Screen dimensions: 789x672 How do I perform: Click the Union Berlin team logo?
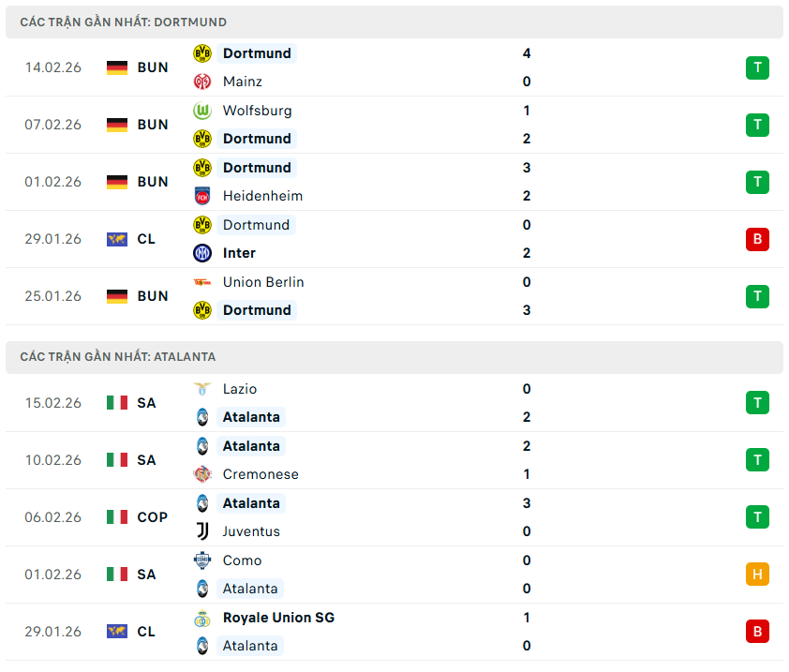[x=202, y=282]
